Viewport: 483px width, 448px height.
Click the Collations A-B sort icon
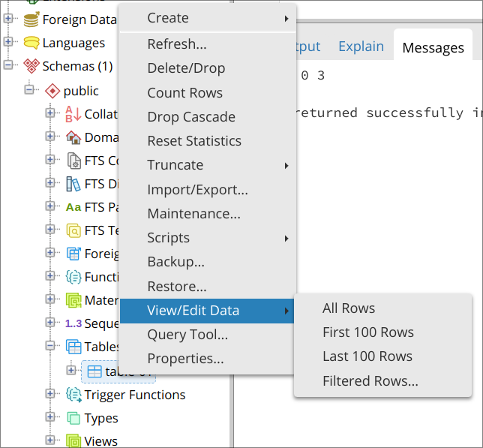click(73, 114)
